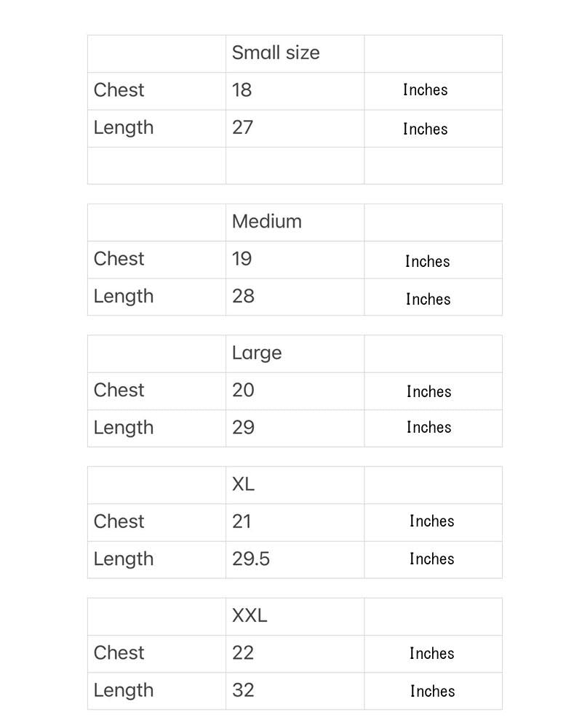Click the "Small size" header cell
Screen dimensions: 582x728
point(276,53)
